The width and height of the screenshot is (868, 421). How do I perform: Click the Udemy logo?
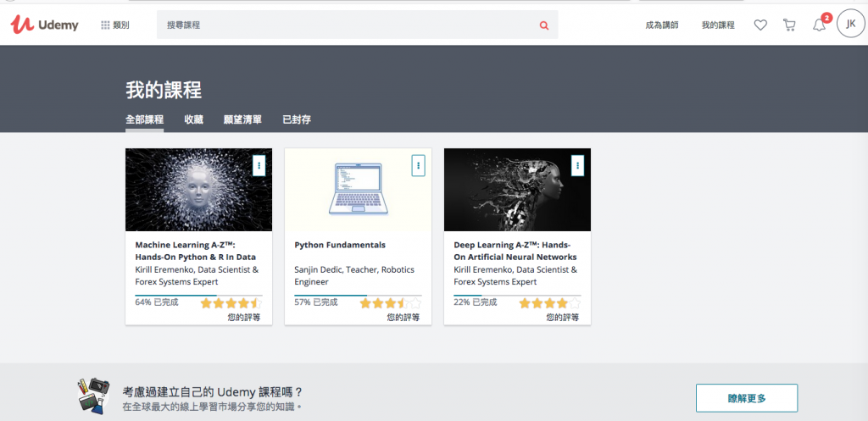pos(44,25)
